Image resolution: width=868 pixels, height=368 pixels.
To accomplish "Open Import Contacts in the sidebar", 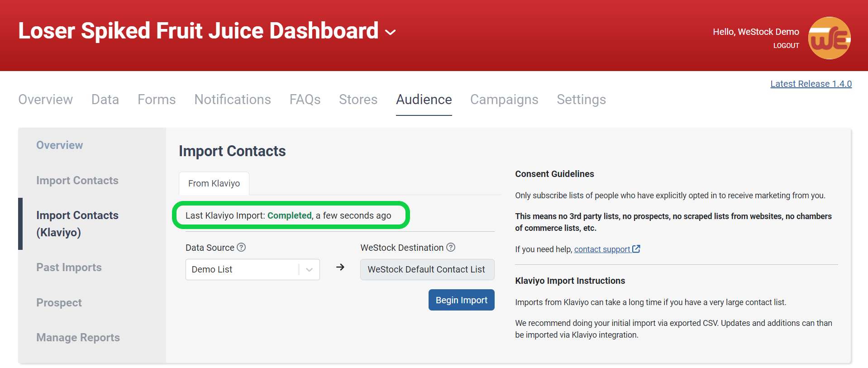I will (77, 181).
